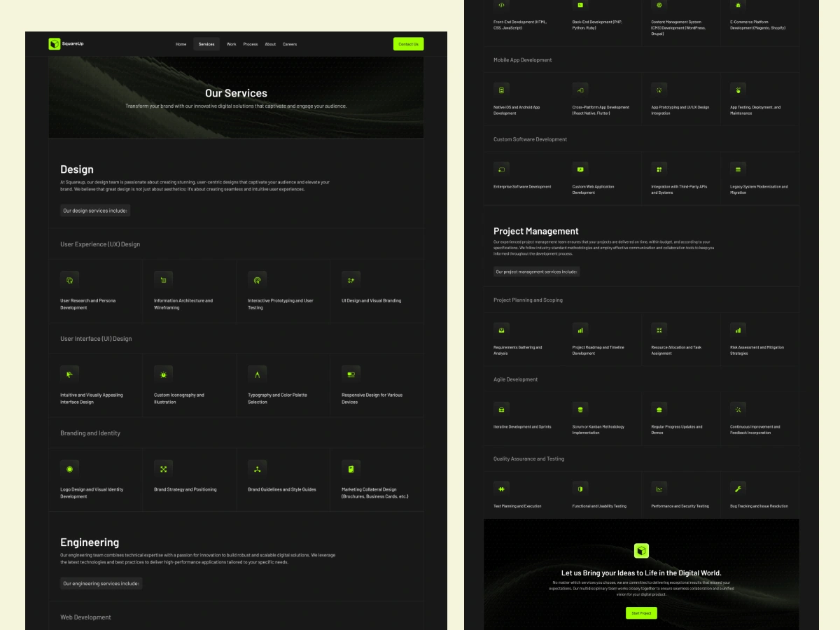This screenshot has height=630, width=840.
Task: Click the 'Quality Assurance and Testing' subheading
Action: point(528,459)
